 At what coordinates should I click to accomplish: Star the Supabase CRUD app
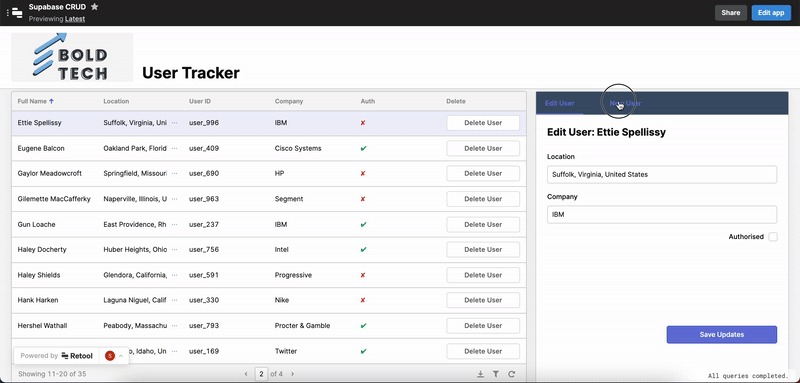[94, 7]
